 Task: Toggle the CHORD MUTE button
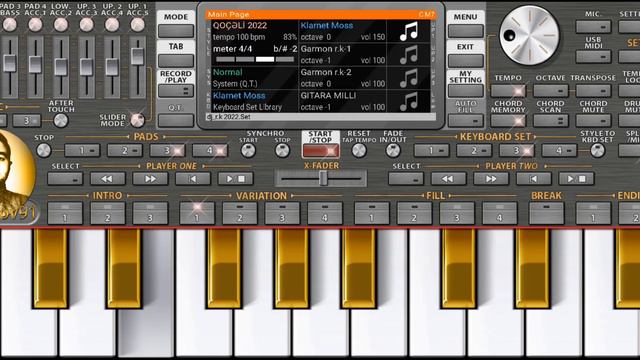[593, 121]
